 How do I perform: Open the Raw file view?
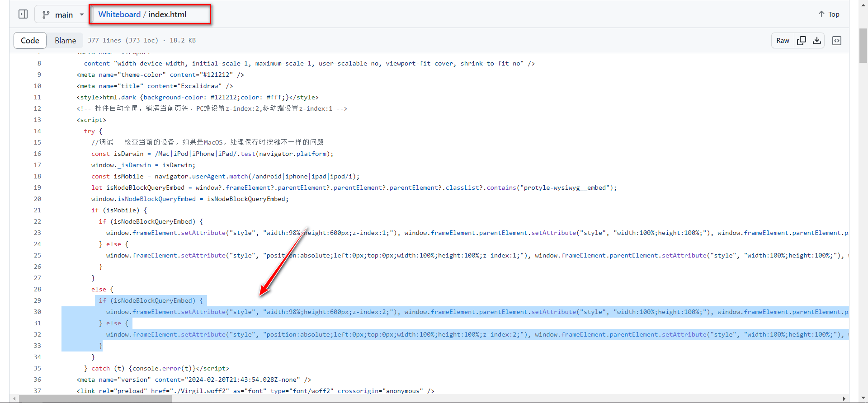(783, 41)
